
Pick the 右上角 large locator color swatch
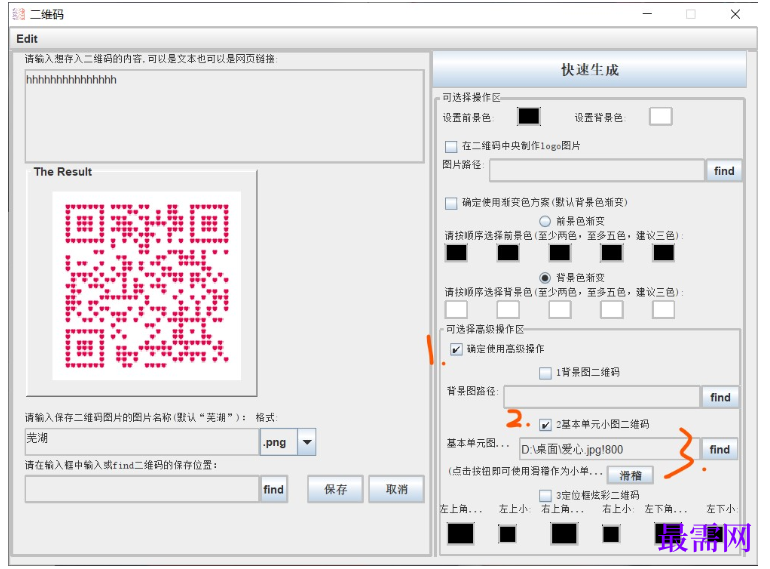click(564, 534)
